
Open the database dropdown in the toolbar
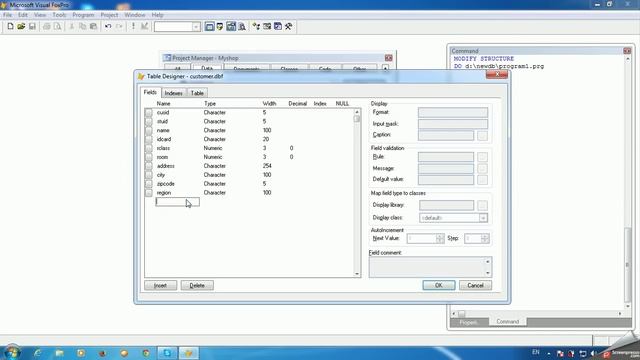click(196, 27)
